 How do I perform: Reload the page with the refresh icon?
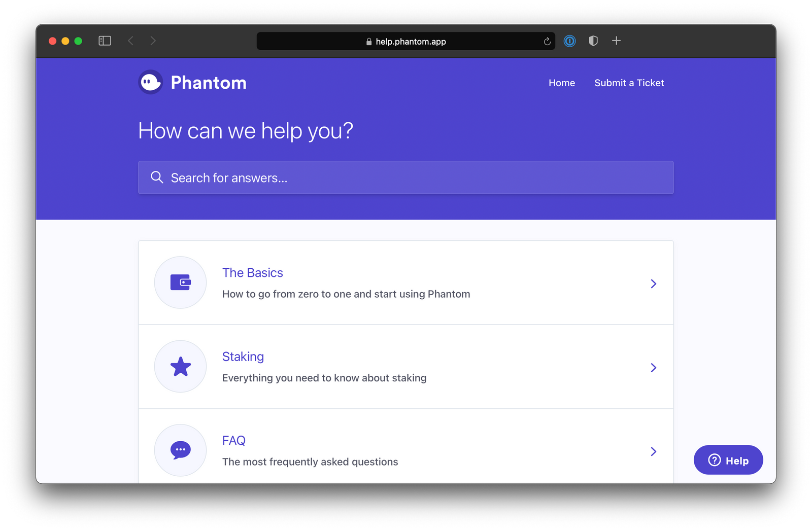click(x=547, y=42)
